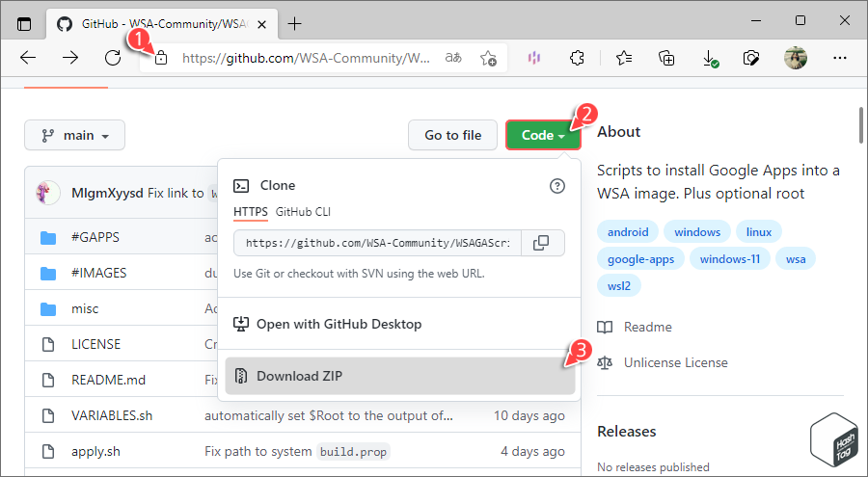The height and width of the screenshot is (477, 868).
Task: Open the downloads icon
Action: pyautogui.click(x=709, y=58)
